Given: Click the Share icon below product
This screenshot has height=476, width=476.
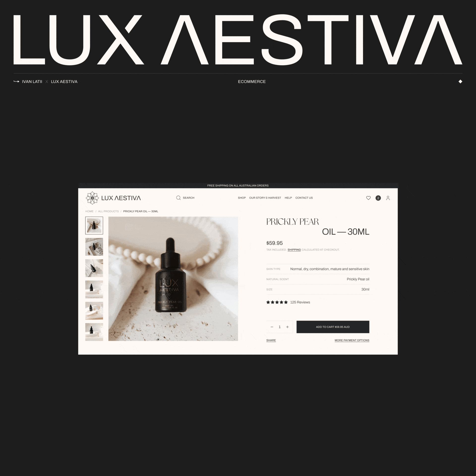Looking at the screenshot, I should click(x=271, y=340).
